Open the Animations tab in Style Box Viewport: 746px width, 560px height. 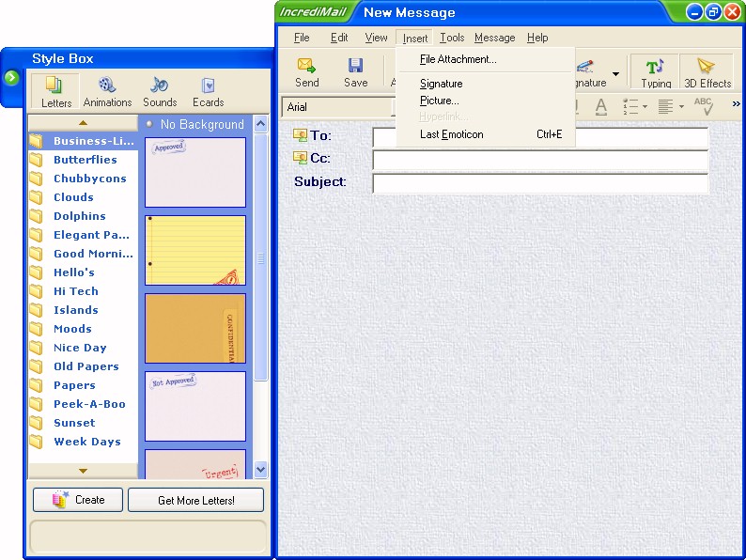(x=107, y=86)
